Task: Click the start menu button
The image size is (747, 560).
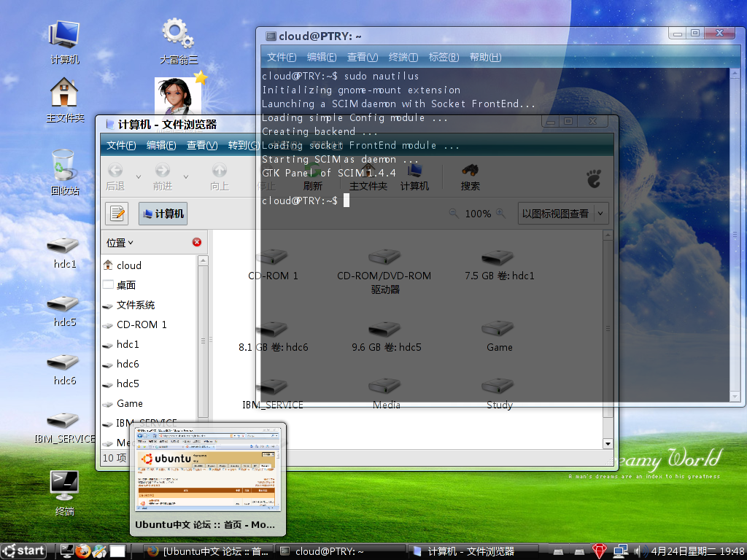Action: 23,551
